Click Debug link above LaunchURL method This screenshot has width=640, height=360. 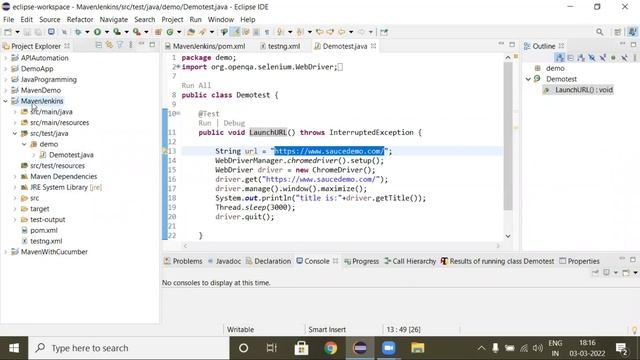point(234,123)
